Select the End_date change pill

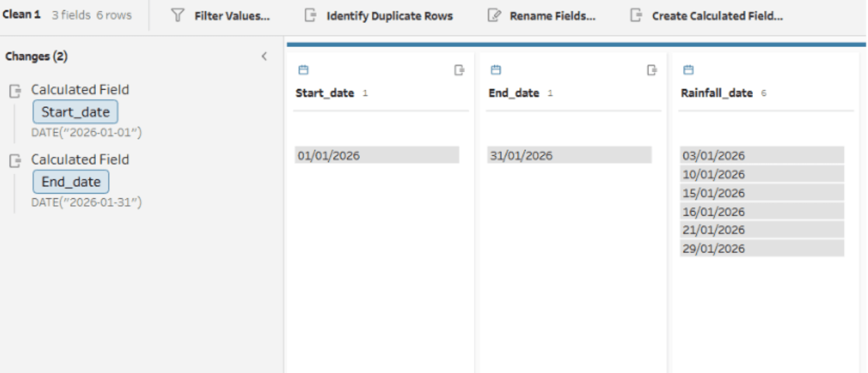pos(71,182)
